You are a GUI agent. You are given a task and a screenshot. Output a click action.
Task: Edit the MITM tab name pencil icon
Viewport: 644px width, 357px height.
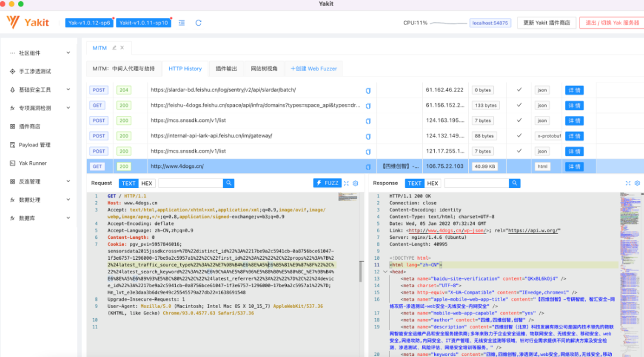pos(114,48)
